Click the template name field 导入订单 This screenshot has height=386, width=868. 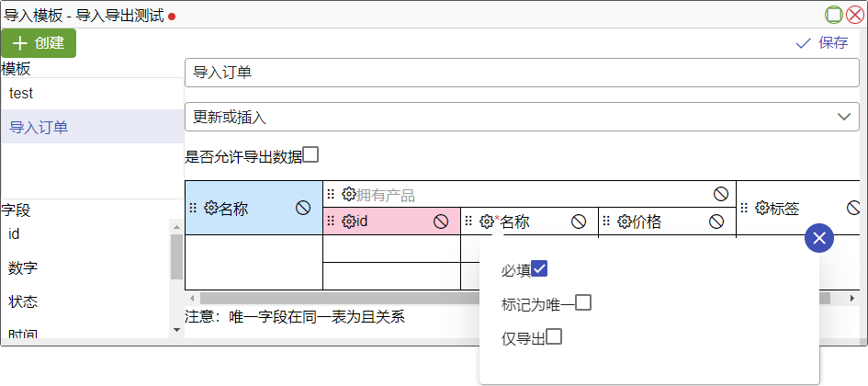coord(522,73)
